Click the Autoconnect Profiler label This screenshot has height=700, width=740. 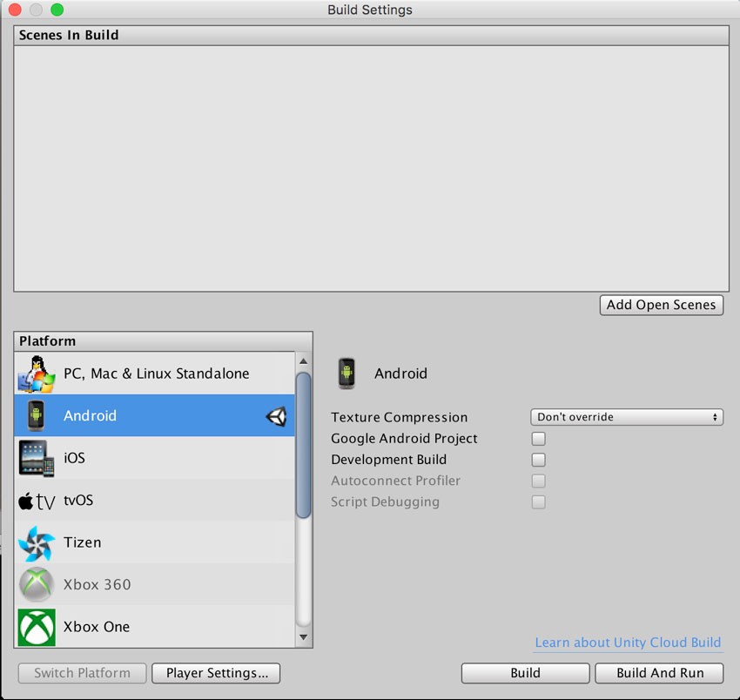tap(395, 481)
